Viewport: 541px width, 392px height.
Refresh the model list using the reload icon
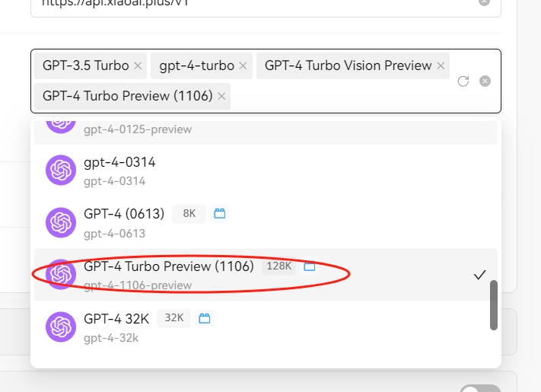click(x=463, y=81)
